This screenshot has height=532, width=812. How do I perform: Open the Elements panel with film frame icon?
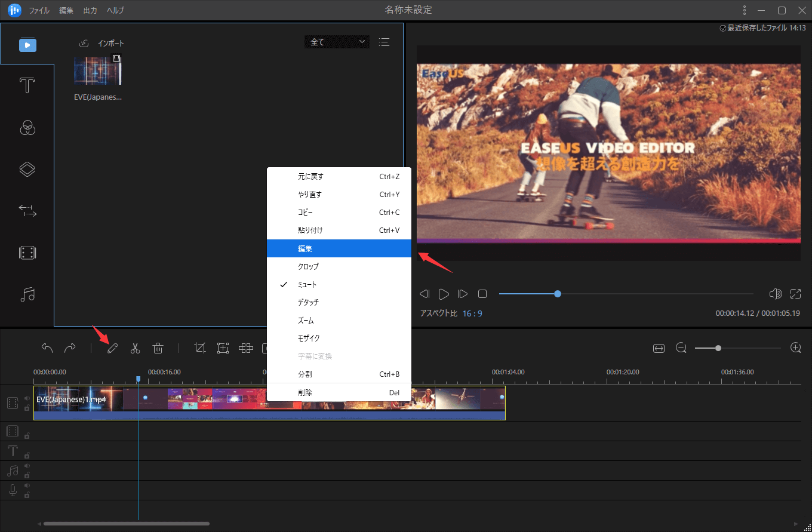coord(27,253)
